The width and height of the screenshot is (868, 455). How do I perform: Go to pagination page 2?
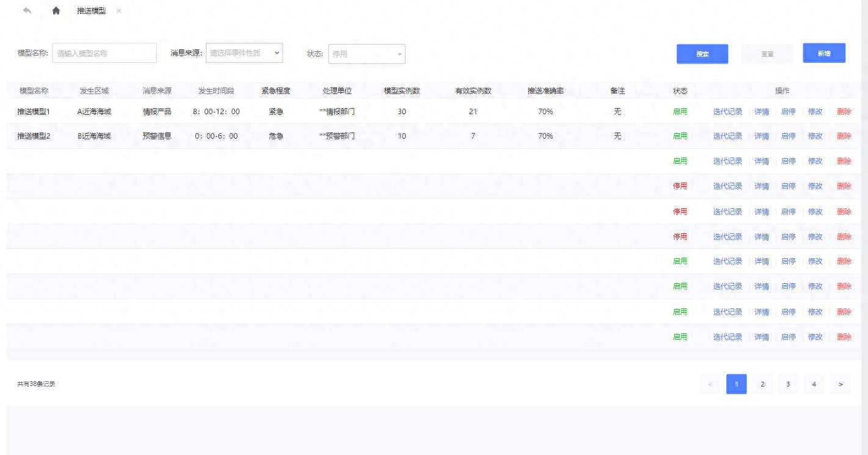[x=762, y=384]
